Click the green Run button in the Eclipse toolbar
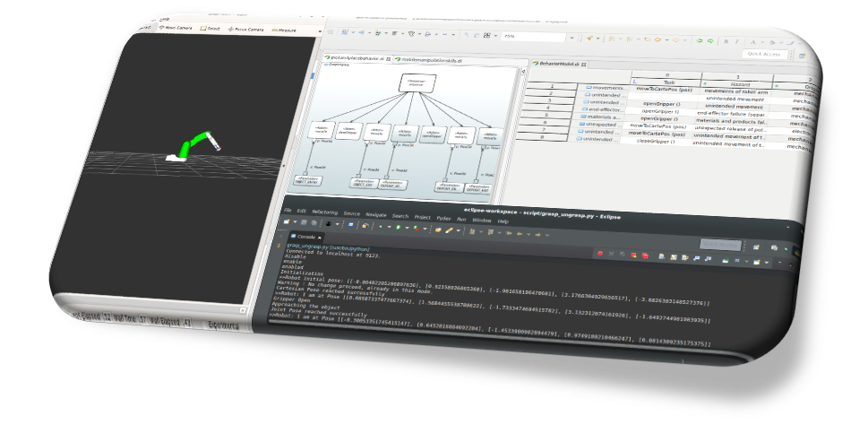The width and height of the screenshot is (868, 433). [x=399, y=228]
